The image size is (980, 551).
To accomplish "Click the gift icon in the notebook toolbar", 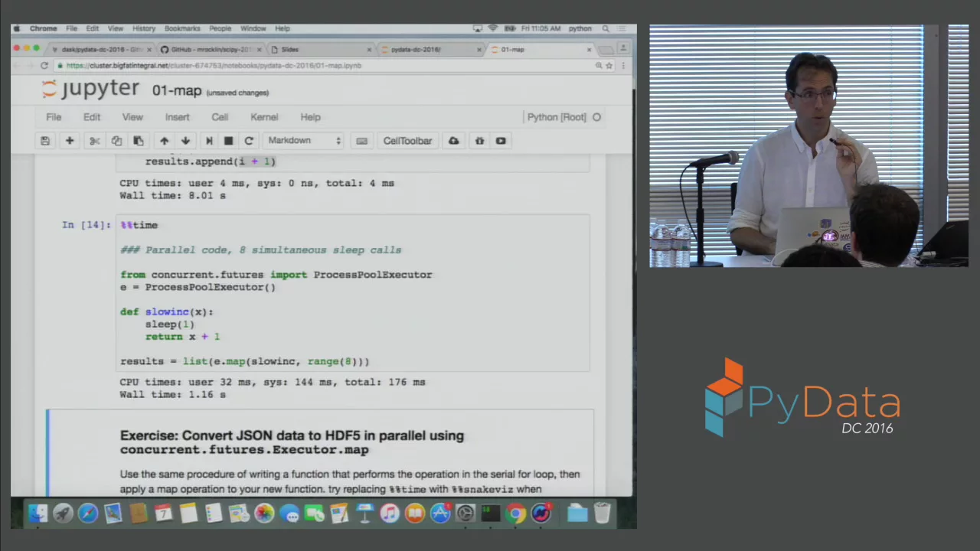I will pyautogui.click(x=479, y=141).
